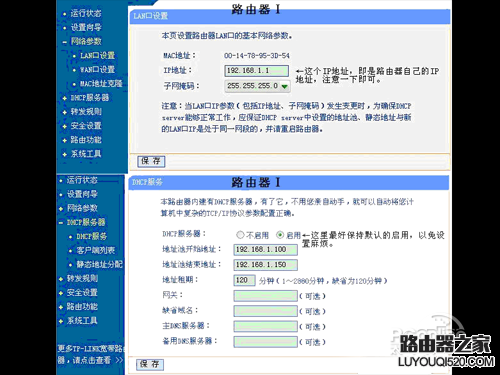Click 地址池结束地址 field 192.168.1.150
500x375 pixels.
pyautogui.click(x=265, y=265)
